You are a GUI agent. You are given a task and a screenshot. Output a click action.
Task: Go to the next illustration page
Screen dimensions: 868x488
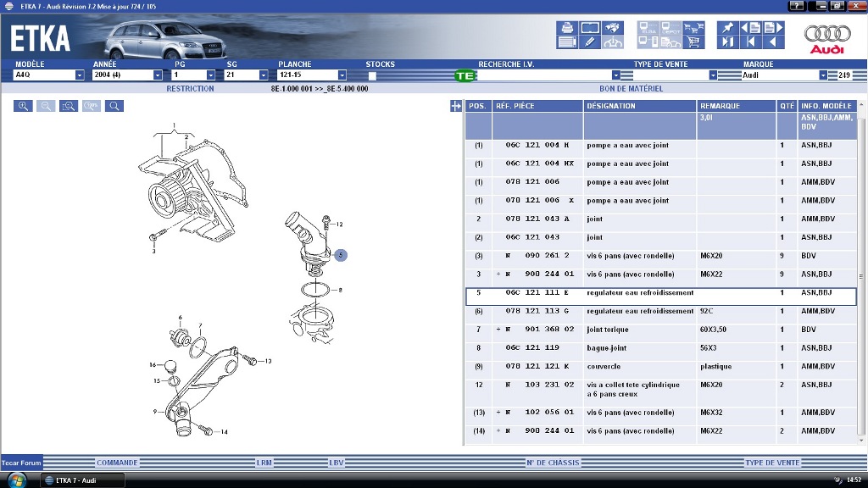773,28
